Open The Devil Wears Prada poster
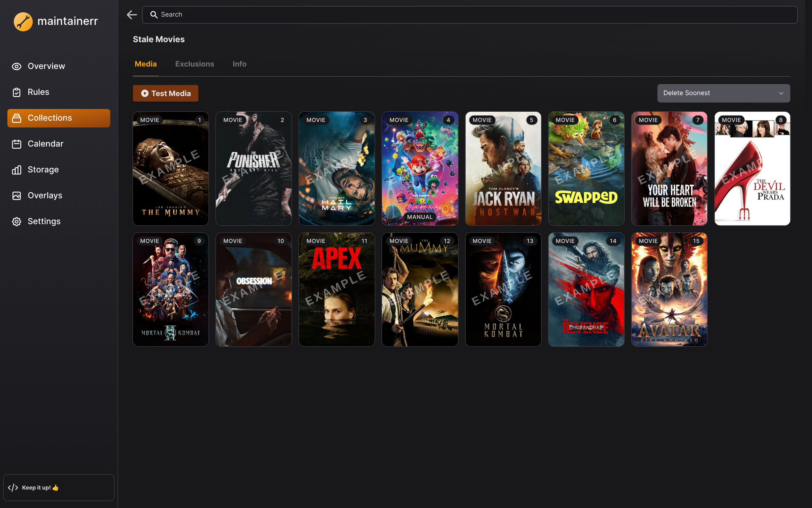The width and height of the screenshot is (812, 508). pyautogui.click(x=752, y=168)
